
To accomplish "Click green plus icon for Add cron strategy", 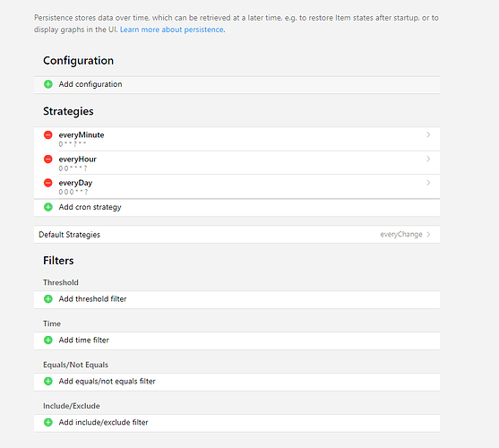I will coord(48,207).
